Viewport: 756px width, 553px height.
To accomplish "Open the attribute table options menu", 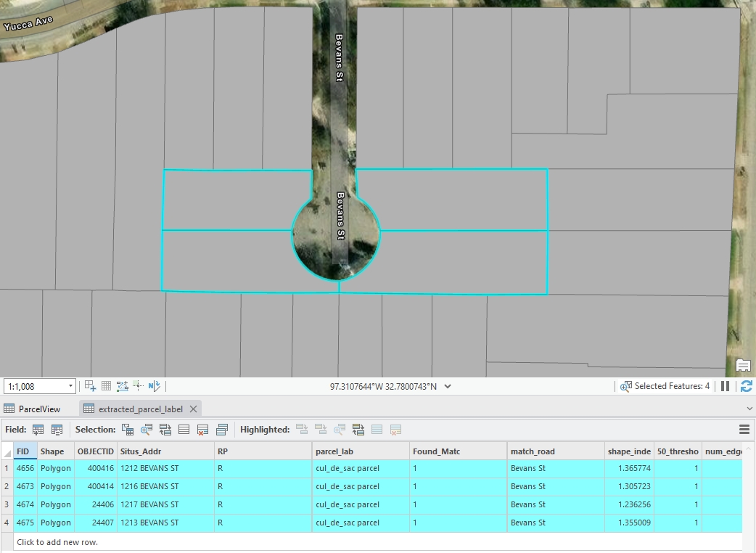I will 744,430.
